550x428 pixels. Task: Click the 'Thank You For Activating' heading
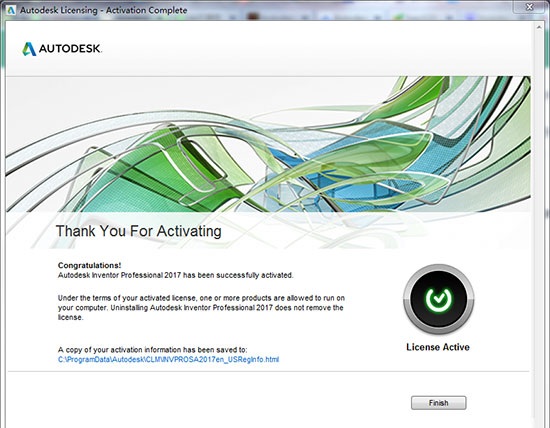pyautogui.click(x=139, y=231)
